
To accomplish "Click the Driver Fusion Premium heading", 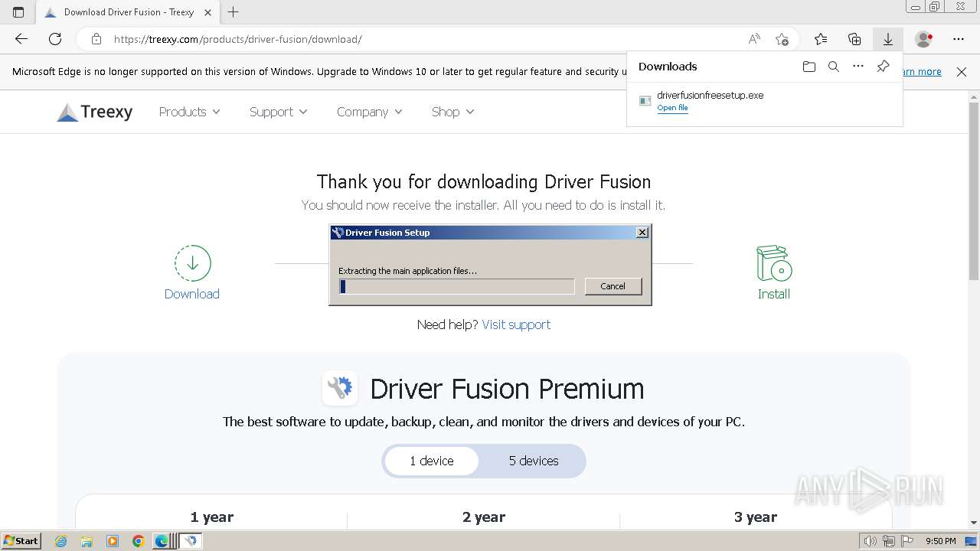I will click(507, 389).
